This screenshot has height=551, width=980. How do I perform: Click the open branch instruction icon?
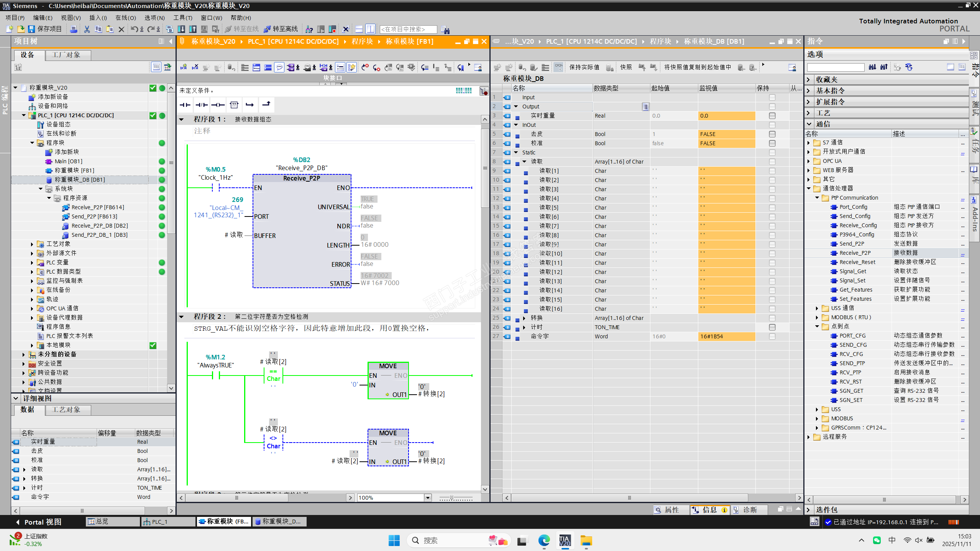(250, 105)
